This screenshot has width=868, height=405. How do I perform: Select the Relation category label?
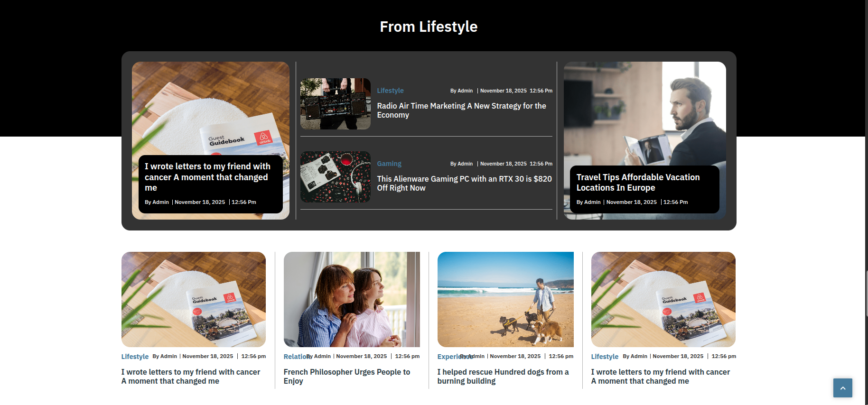click(294, 357)
